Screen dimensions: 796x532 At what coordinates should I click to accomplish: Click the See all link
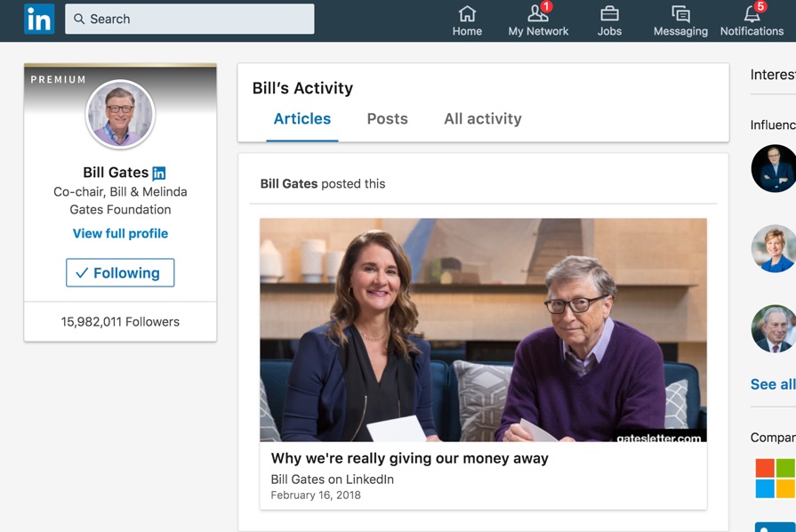point(773,384)
